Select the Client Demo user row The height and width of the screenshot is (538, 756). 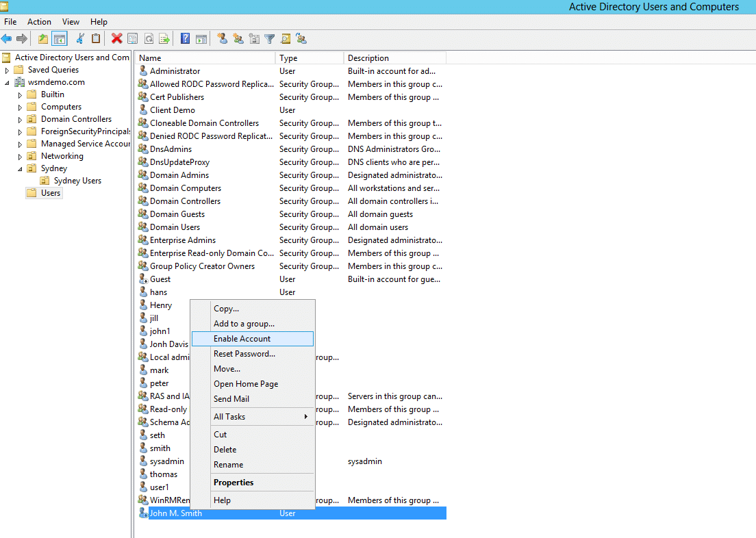click(291, 110)
